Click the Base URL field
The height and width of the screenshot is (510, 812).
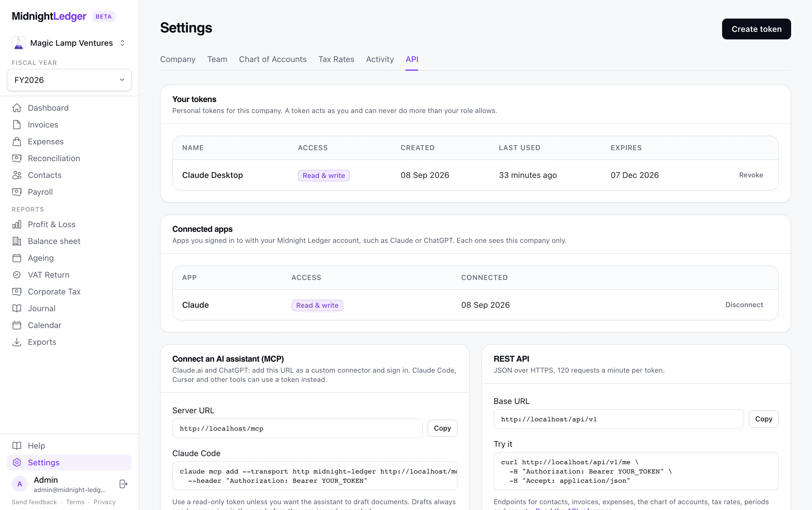[x=619, y=419]
